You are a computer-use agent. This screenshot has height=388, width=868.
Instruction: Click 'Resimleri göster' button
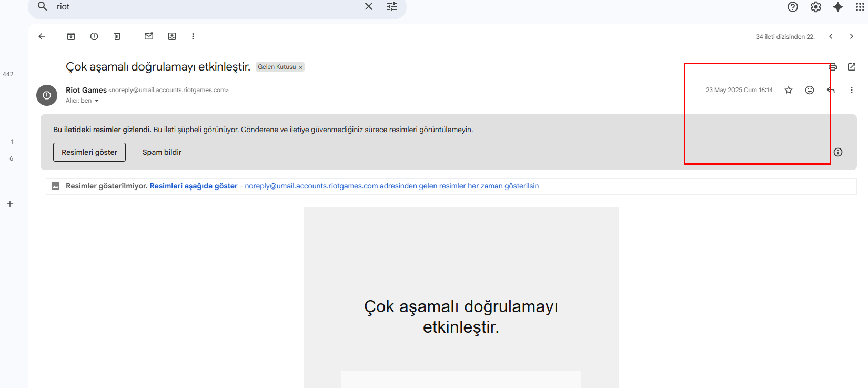pos(89,152)
